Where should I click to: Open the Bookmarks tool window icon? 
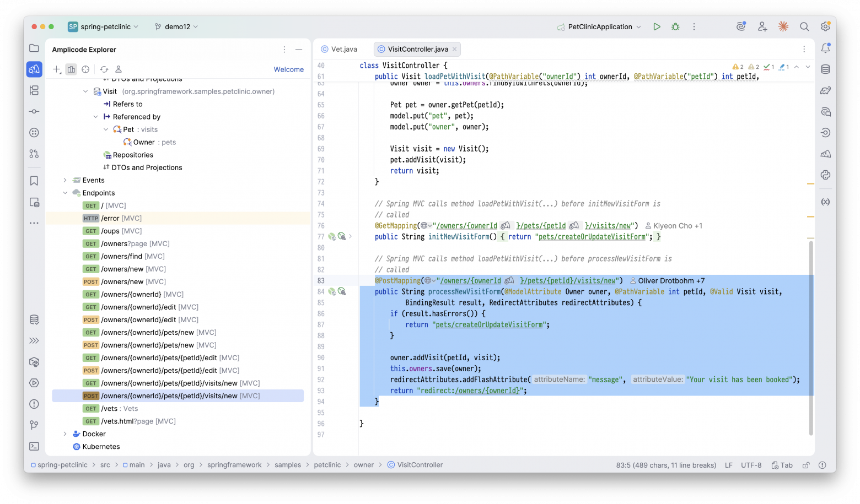click(34, 181)
